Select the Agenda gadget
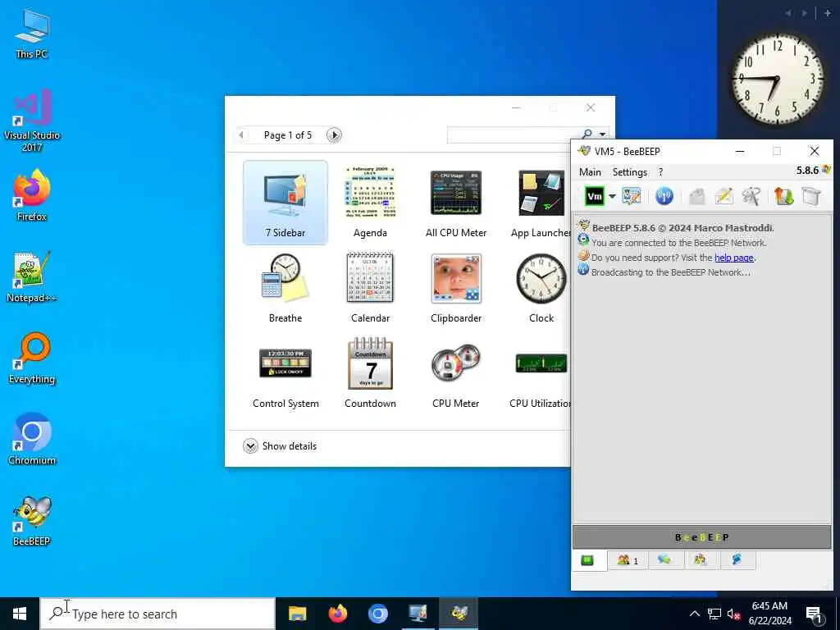 tap(370, 203)
